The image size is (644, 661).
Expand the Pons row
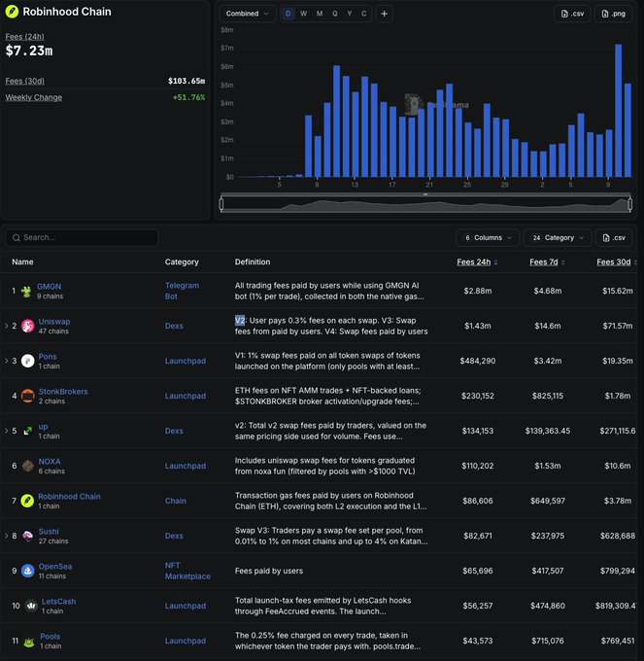[7, 361]
